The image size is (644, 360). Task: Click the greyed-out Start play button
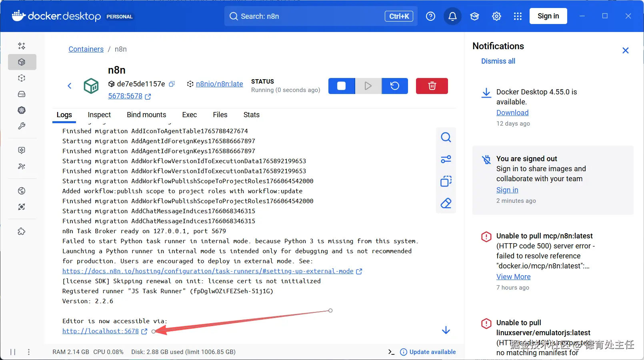(x=368, y=86)
